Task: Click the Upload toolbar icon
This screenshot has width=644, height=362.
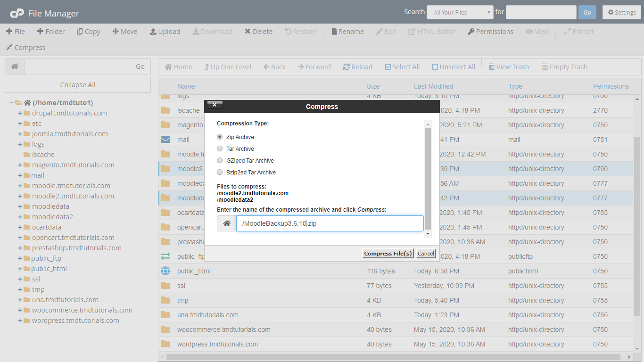Action: [x=153, y=32]
